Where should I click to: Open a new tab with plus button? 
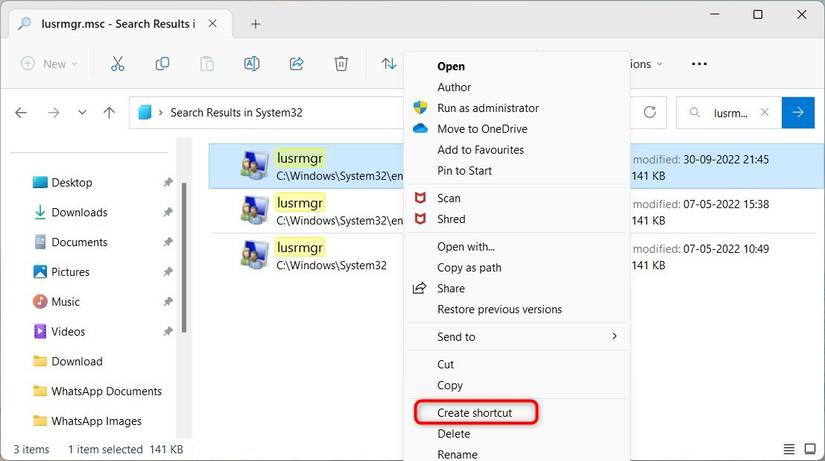pyautogui.click(x=255, y=23)
